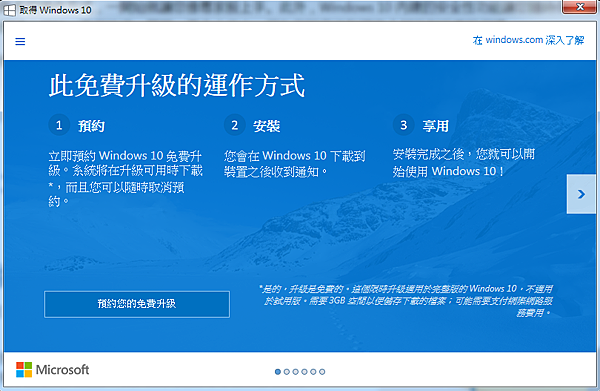Screen dimensions: 600x391
Task: Click the heading 此免費升級的運作方式
Action: click(177, 85)
